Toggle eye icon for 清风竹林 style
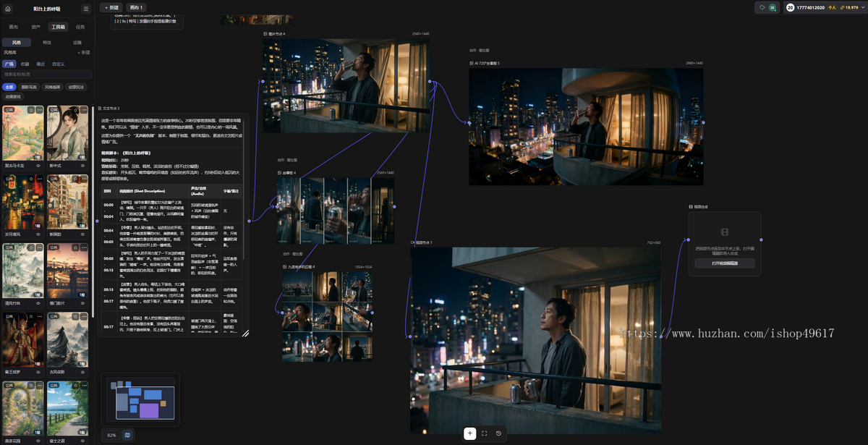This screenshot has width=868, height=445. (x=39, y=303)
